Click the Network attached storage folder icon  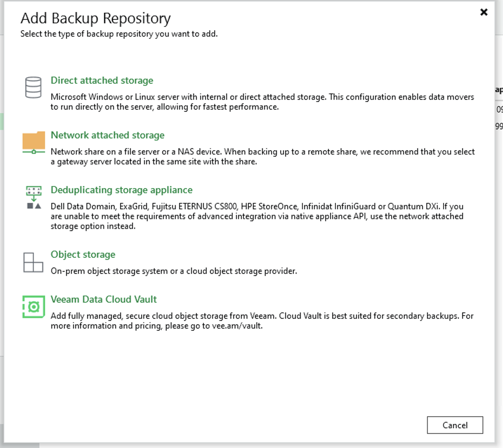pos(34,143)
